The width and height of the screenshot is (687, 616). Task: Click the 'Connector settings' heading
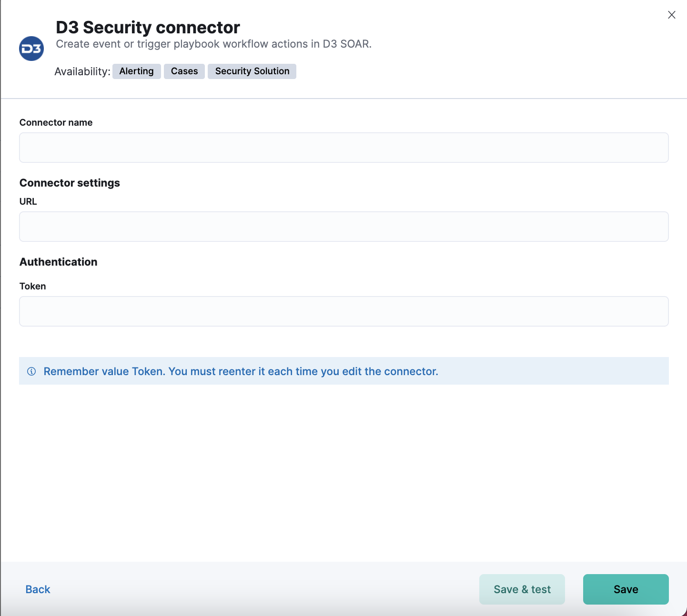[x=70, y=183]
